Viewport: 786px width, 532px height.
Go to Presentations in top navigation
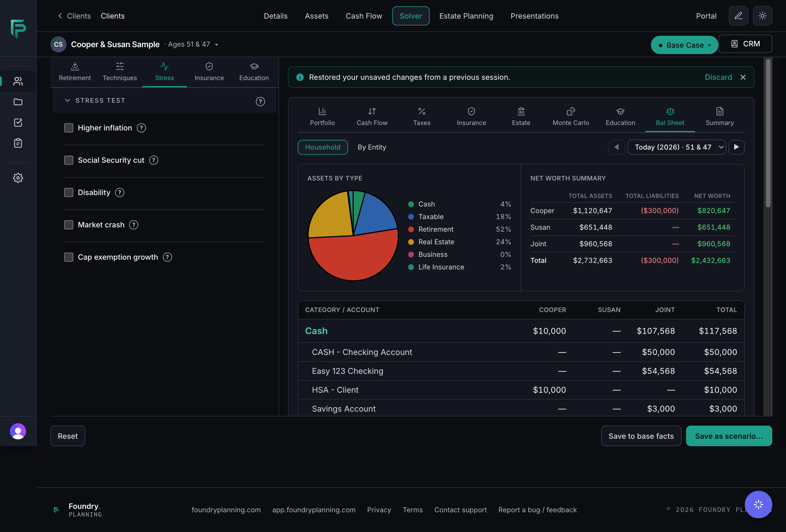click(534, 16)
